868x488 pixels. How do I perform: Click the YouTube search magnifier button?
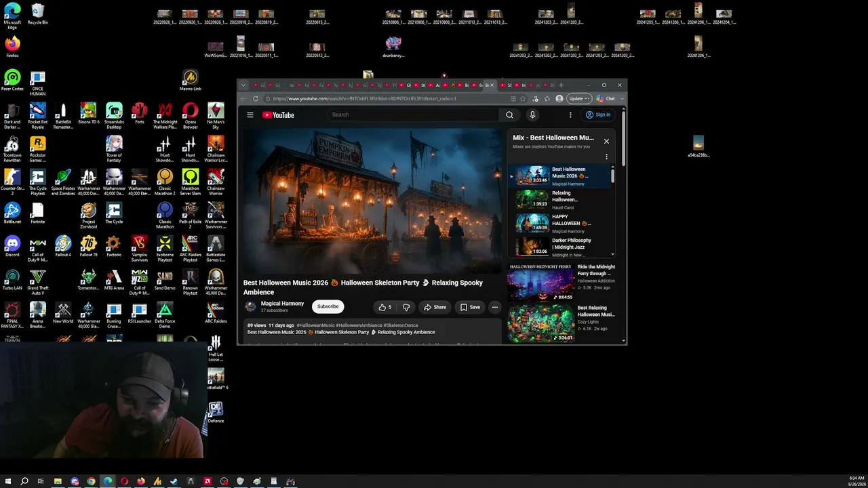(x=509, y=115)
